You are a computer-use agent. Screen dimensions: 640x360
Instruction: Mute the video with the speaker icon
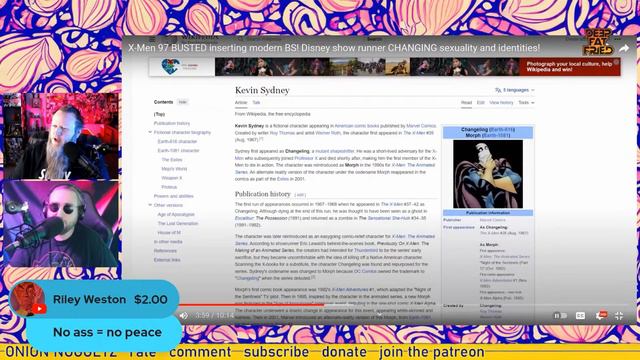coord(184,316)
